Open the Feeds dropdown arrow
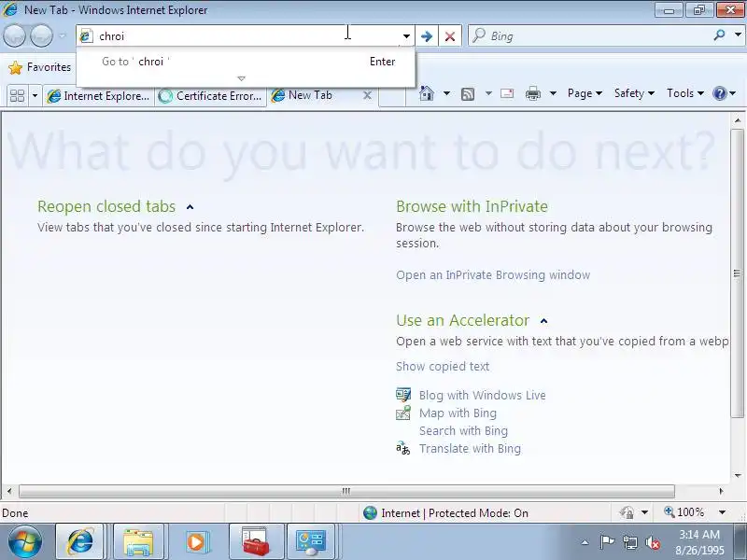This screenshot has width=747, height=560. [488, 93]
